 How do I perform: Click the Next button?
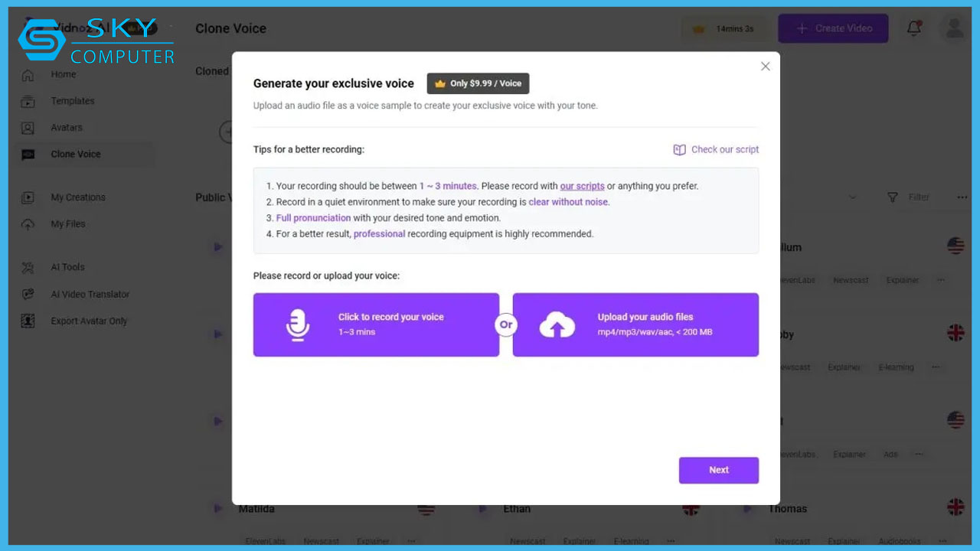click(x=718, y=470)
